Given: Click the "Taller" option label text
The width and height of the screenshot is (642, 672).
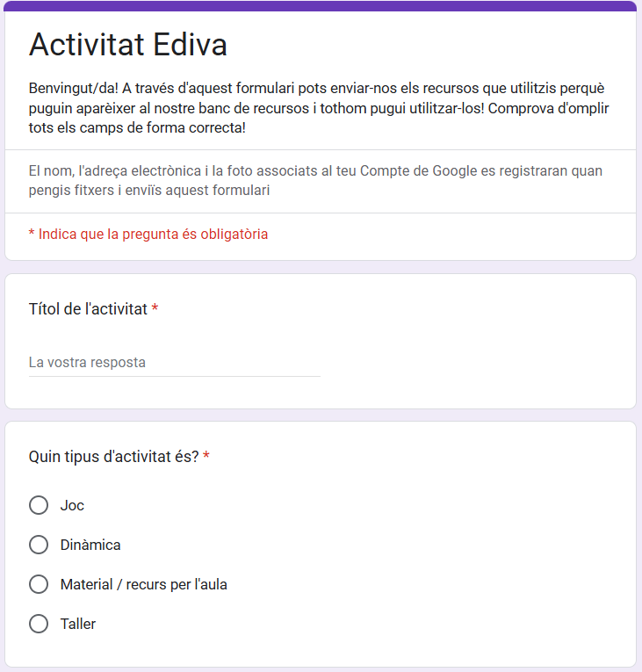Looking at the screenshot, I should point(78,624).
